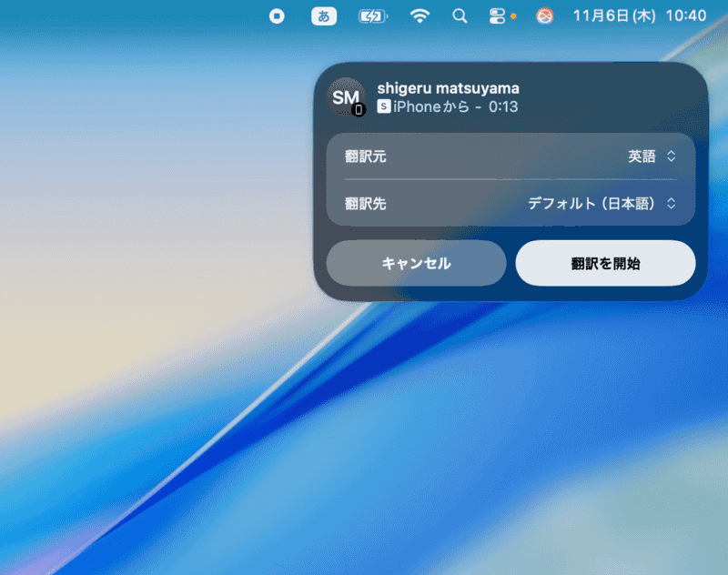Click the small iPhone badge under the name

point(358,108)
